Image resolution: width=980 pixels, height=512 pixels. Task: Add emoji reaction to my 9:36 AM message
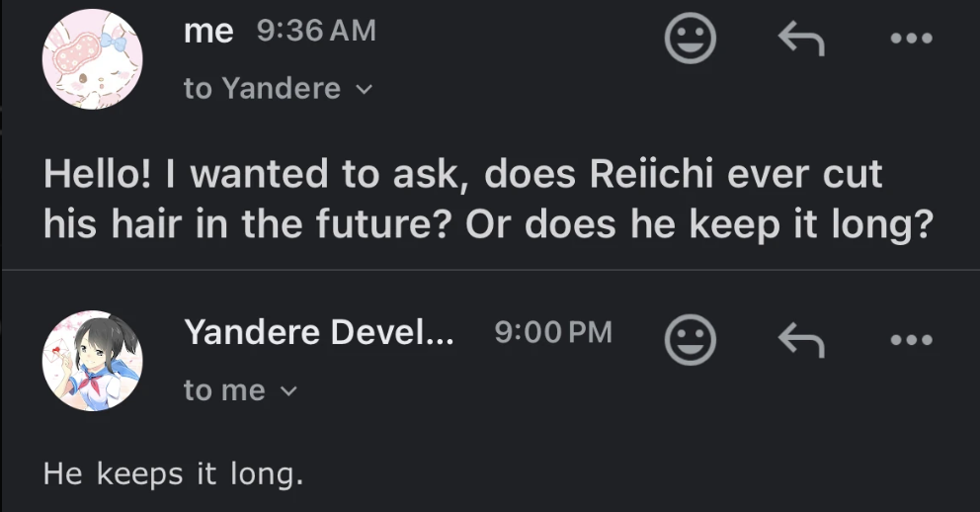click(x=690, y=40)
